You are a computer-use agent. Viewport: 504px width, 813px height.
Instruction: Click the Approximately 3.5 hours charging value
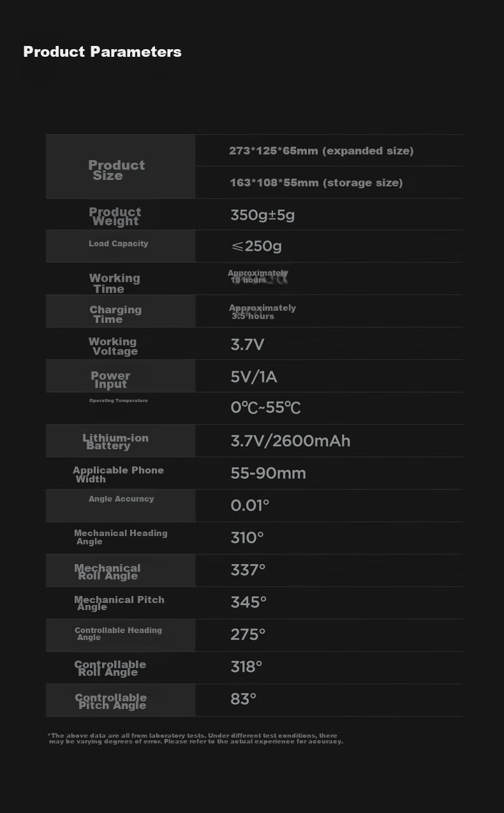point(262,311)
